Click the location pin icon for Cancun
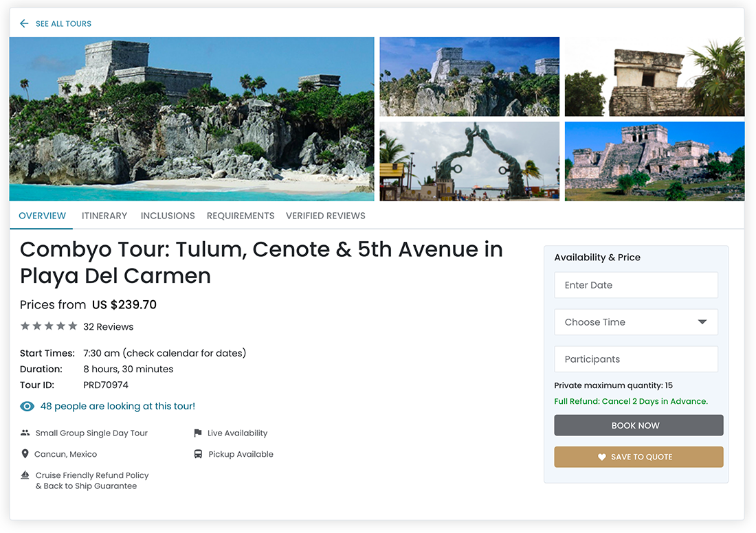Image resolution: width=756 pixels, height=533 pixels. coord(25,455)
